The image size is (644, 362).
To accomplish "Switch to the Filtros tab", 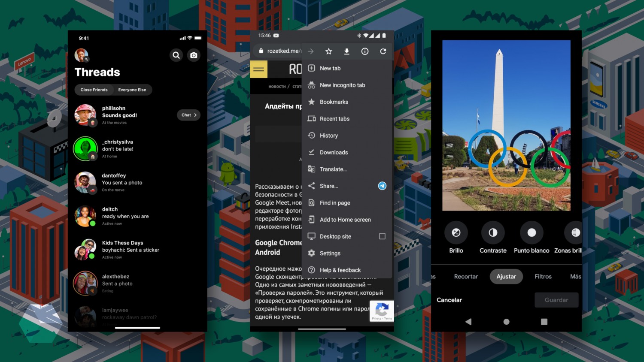I will click(543, 277).
